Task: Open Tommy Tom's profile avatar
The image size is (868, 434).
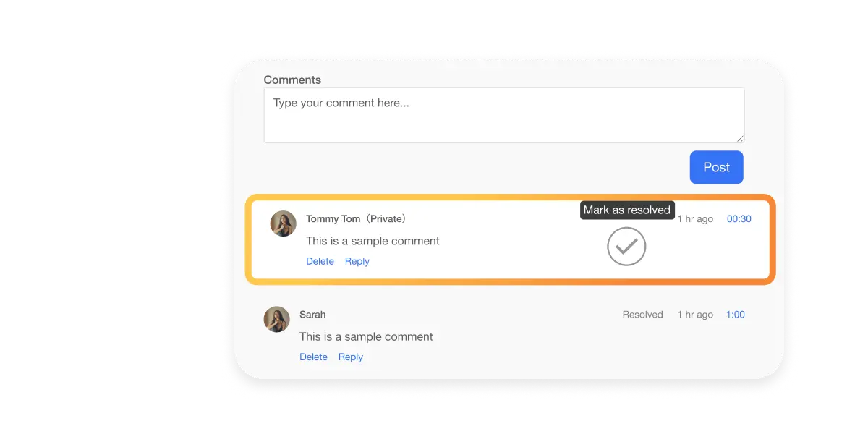Action: coord(283,224)
